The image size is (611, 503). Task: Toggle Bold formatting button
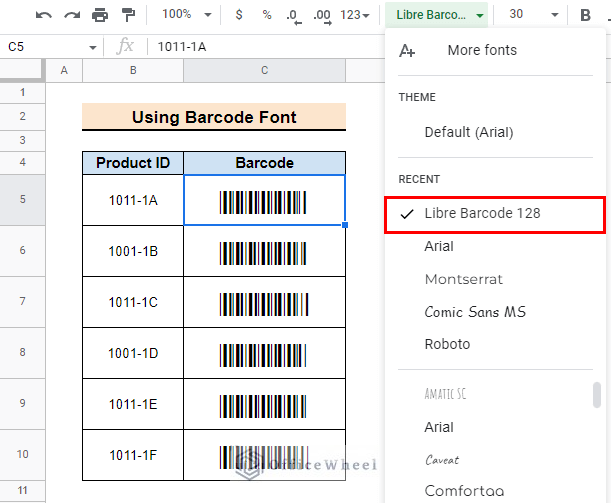tap(585, 15)
